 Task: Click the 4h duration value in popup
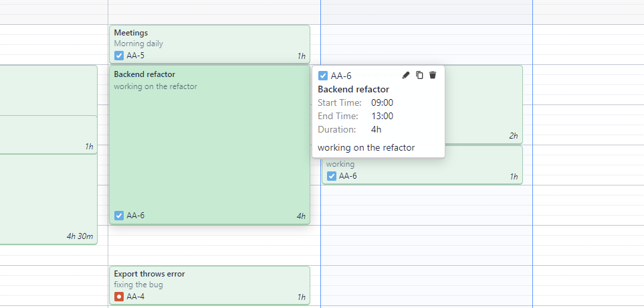377,129
